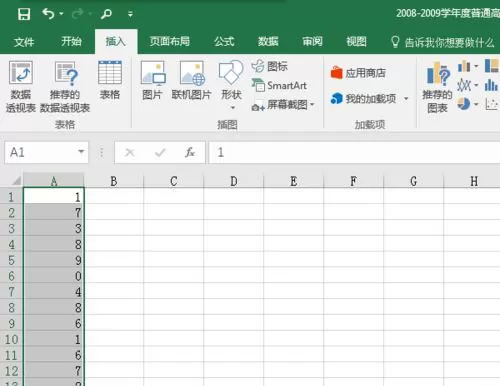500x386 pixels.
Task: Select column B header
Action: coord(114,181)
